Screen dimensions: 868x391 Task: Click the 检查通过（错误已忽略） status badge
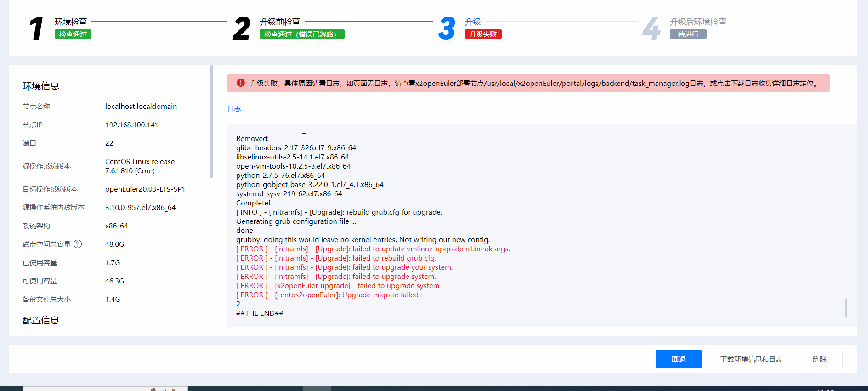point(301,34)
